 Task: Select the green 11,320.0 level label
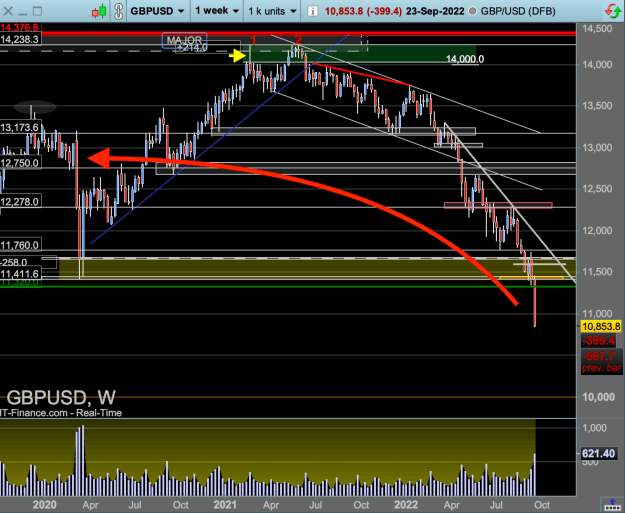20,283
